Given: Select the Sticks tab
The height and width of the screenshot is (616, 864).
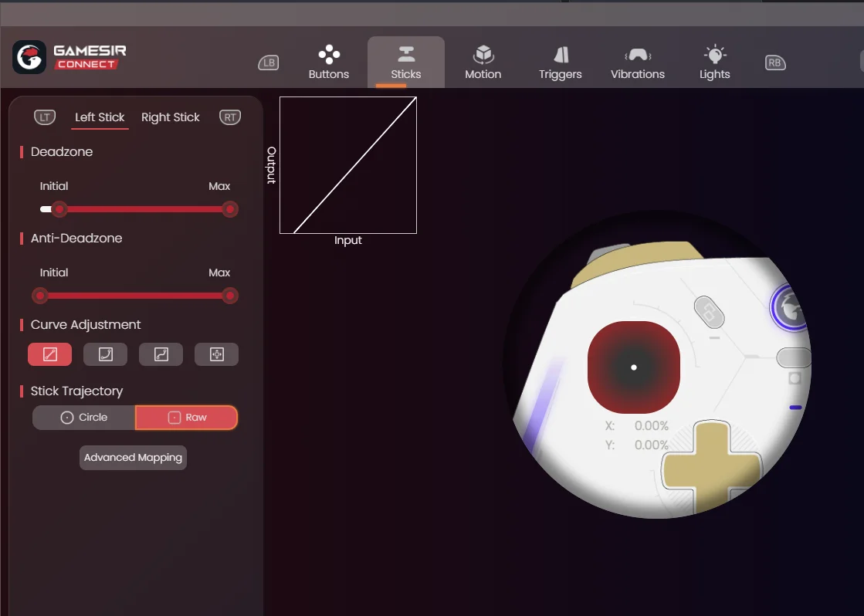Looking at the screenshot, I should click(x=406, y=63).
